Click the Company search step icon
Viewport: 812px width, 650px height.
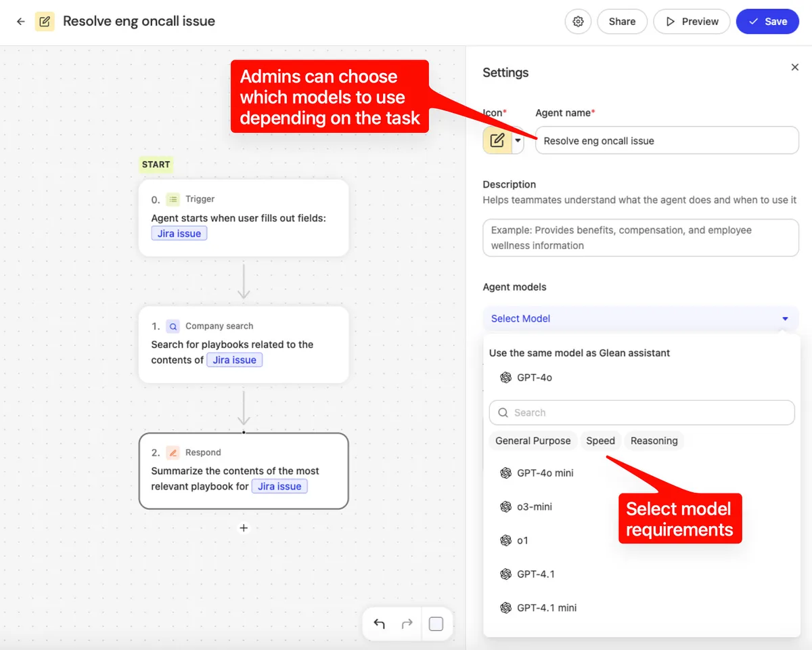point(173,326)
